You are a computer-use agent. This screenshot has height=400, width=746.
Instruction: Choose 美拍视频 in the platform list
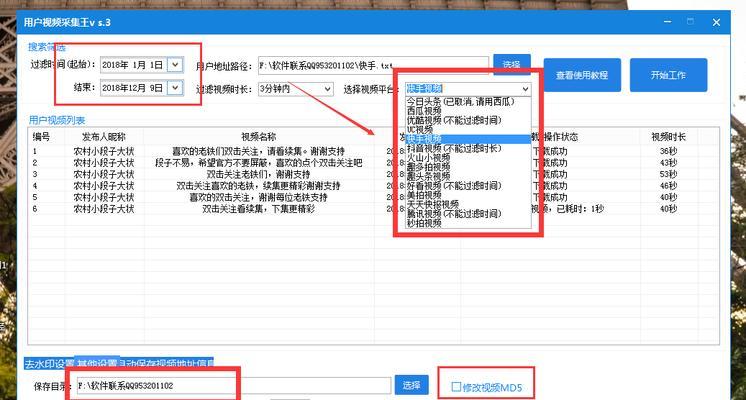point(424,195)
